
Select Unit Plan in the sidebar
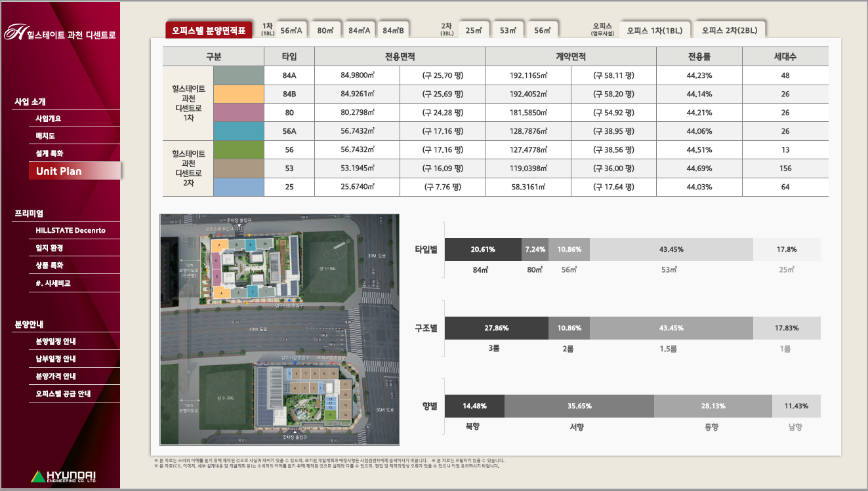[x=75, y=171]
